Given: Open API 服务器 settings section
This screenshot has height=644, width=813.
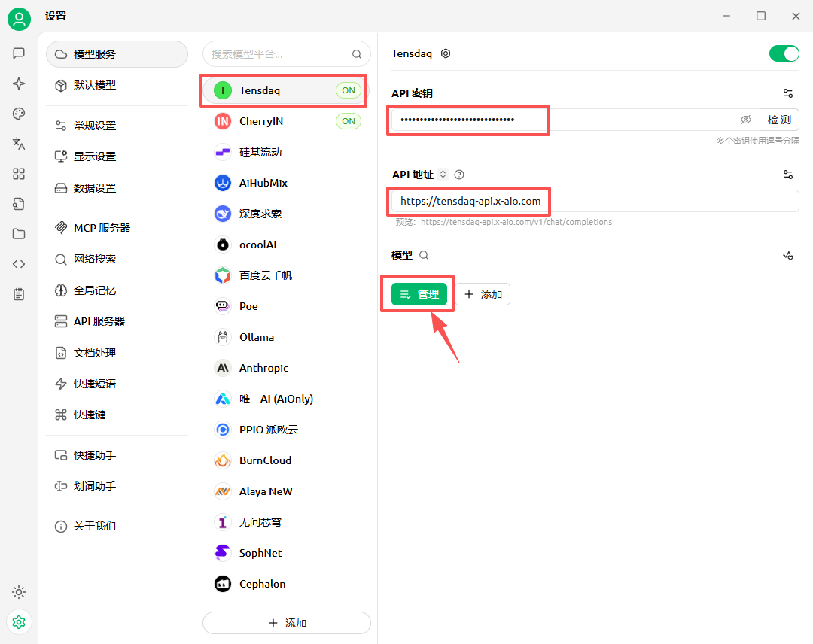Looking at the screenshot, I should 117,321.
